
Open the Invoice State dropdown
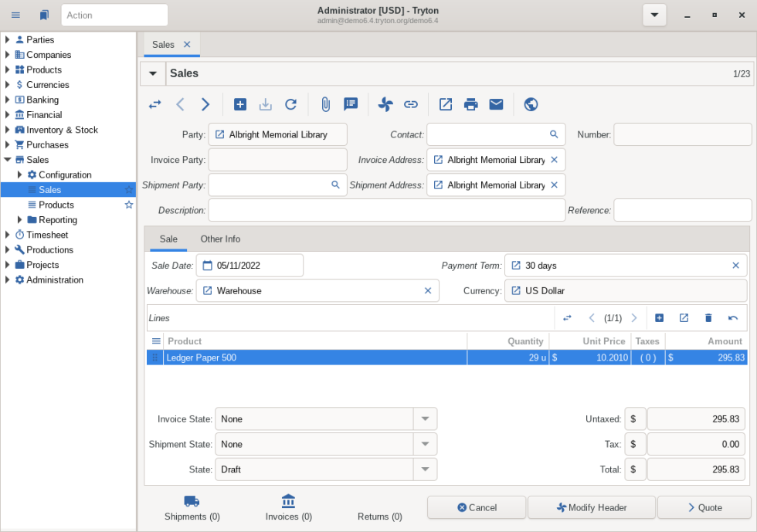pyautogui.click(x=425, y=419)
